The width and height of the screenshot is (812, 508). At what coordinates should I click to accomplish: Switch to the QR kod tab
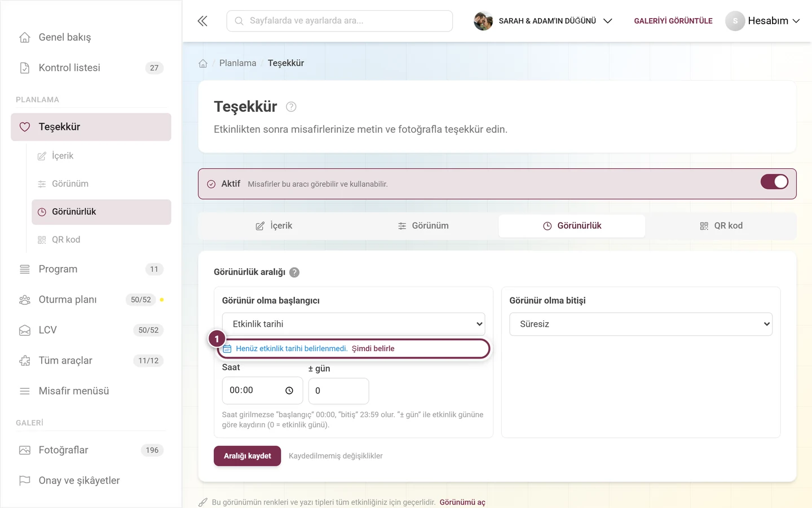click(721, 226)
